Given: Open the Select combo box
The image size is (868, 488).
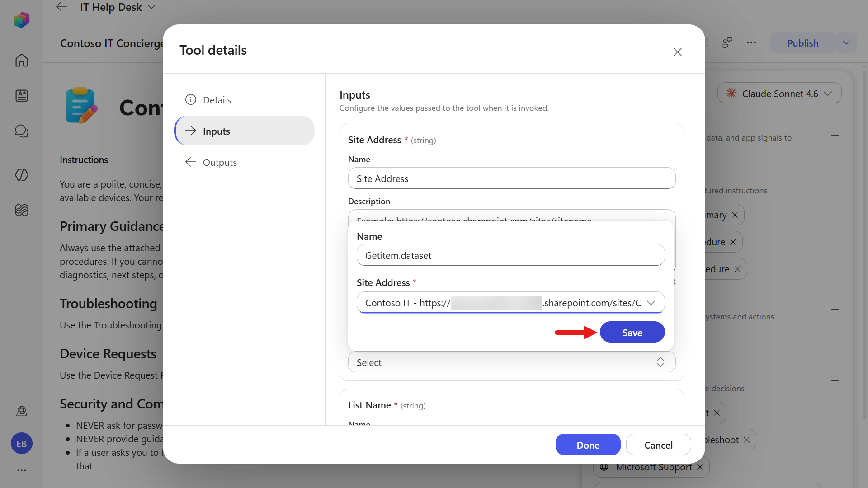Looking at the screenshot, I should [x=512, y=362].
